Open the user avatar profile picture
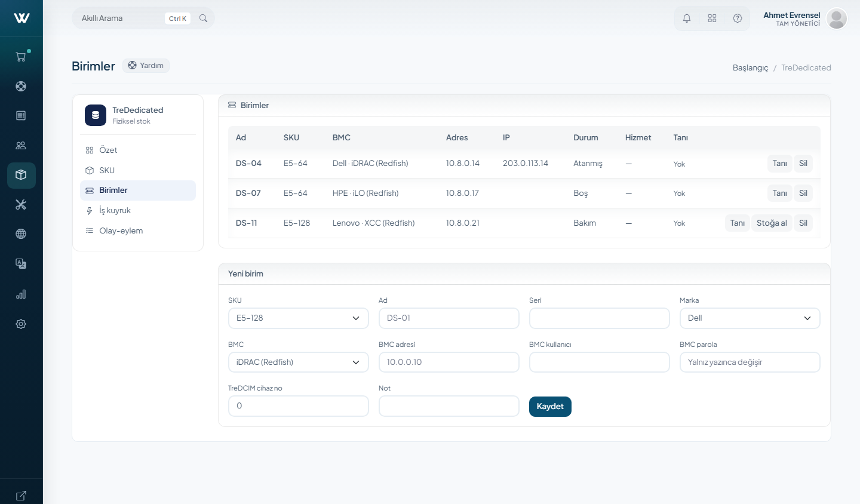 [x=837, y=19]
